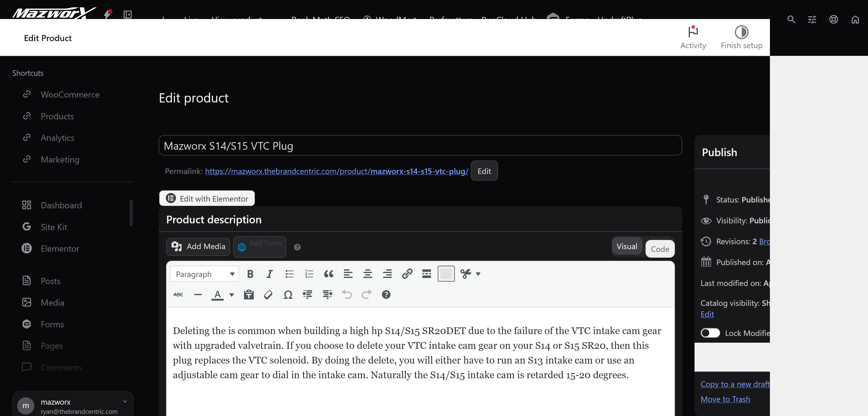Redo the last edit
868x416 pixels.
[366, 295]
